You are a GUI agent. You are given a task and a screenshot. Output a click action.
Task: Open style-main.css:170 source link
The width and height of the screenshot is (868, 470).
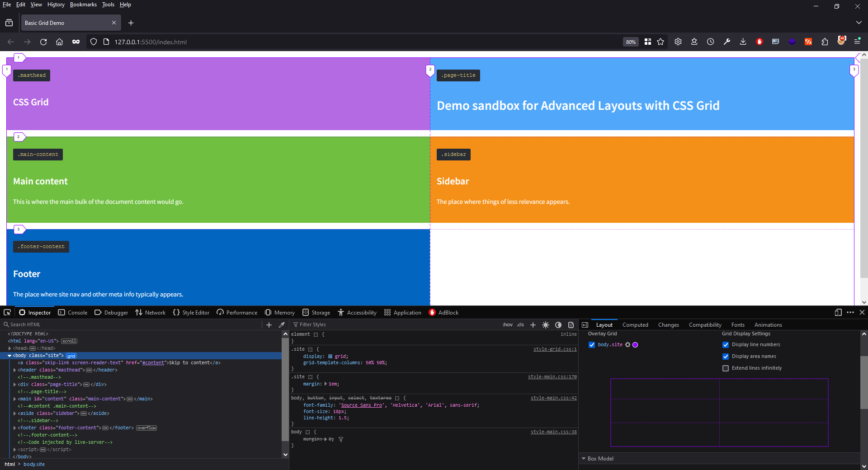click(552, 376)
